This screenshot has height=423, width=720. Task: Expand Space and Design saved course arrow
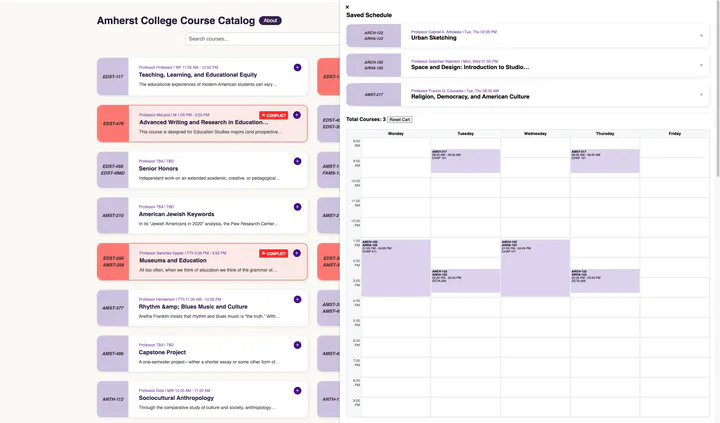[x=701, y=65]
